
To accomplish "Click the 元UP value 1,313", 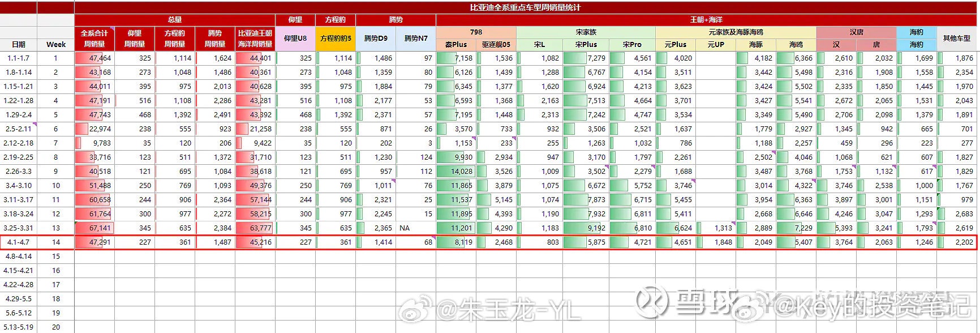I will point(716,228).
